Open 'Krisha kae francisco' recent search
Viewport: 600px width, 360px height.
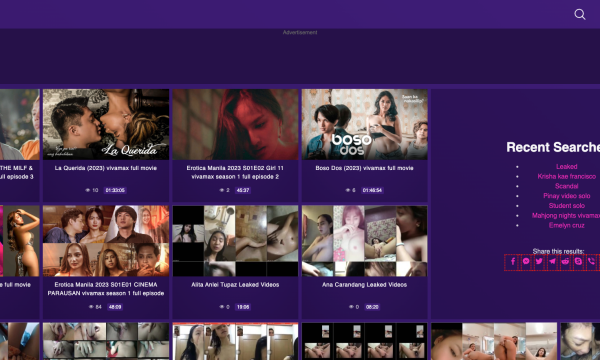pyautogui.click(x=566, y=176)
